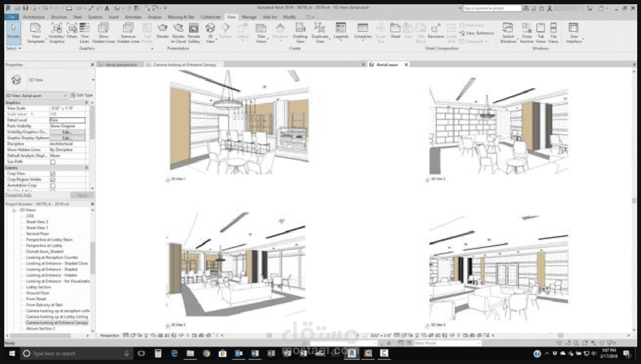The image size is (641, 364).
Task: Toggle Sun Path checkbox
Action: coord(53,162)
